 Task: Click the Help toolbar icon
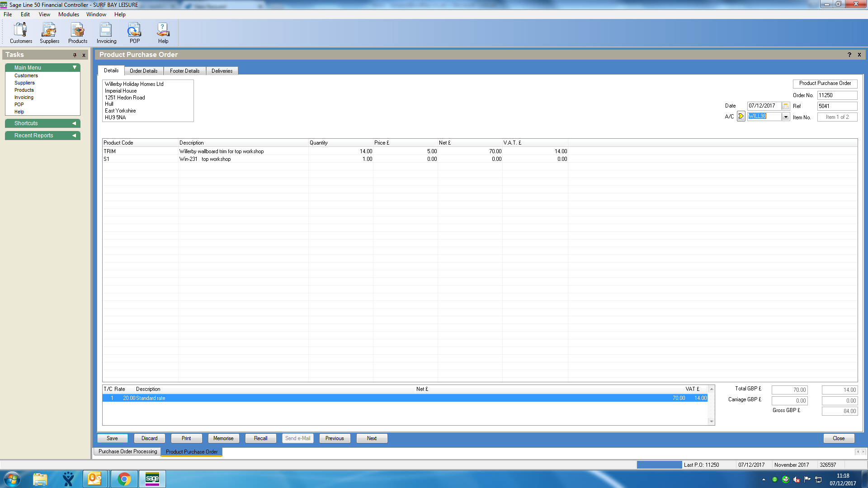[163, 33]
